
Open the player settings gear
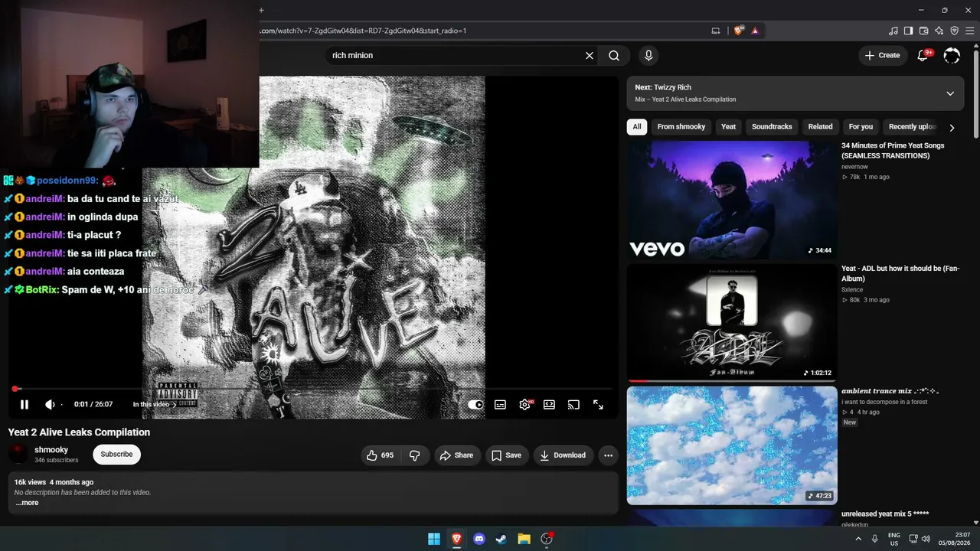click(524, 405)
